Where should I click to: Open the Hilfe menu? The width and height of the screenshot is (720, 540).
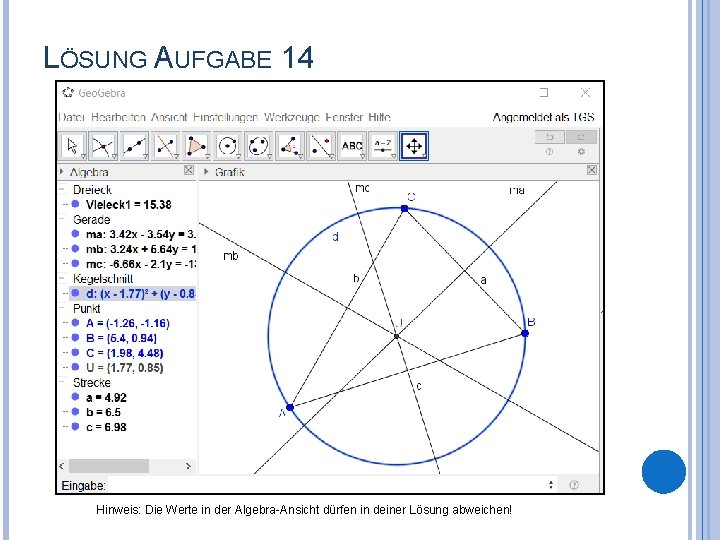379,118
